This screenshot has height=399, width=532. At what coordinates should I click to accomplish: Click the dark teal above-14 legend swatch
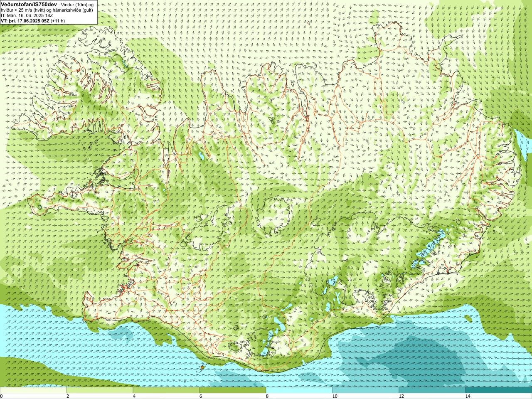point(499,390)
